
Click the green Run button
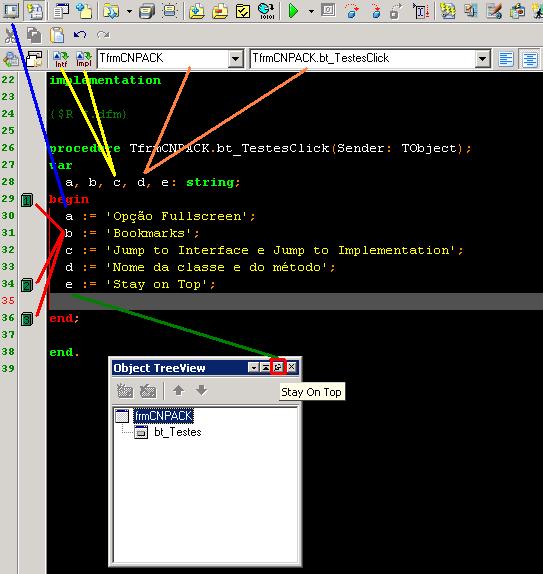(x=293, y=11)
